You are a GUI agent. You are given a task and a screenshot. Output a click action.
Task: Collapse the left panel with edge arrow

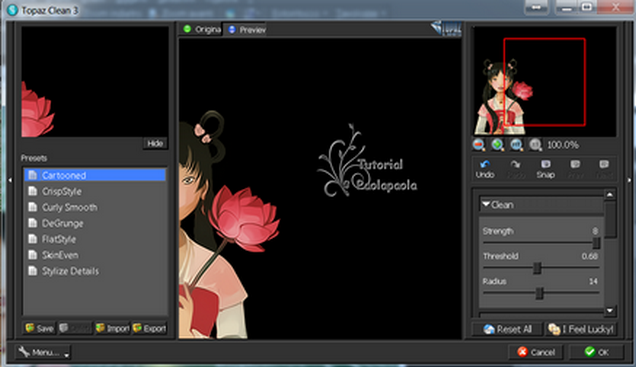(x=10, y=180)
